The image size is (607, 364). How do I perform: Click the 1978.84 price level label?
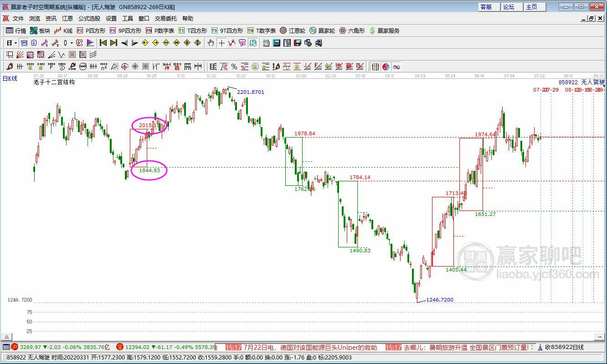click(305, 133)
